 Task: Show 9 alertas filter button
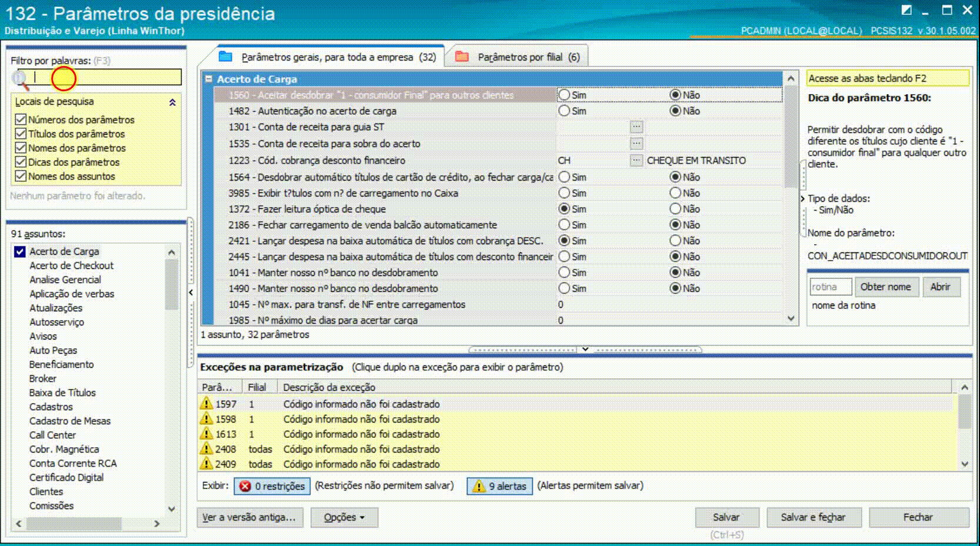[x=499, y=486]
